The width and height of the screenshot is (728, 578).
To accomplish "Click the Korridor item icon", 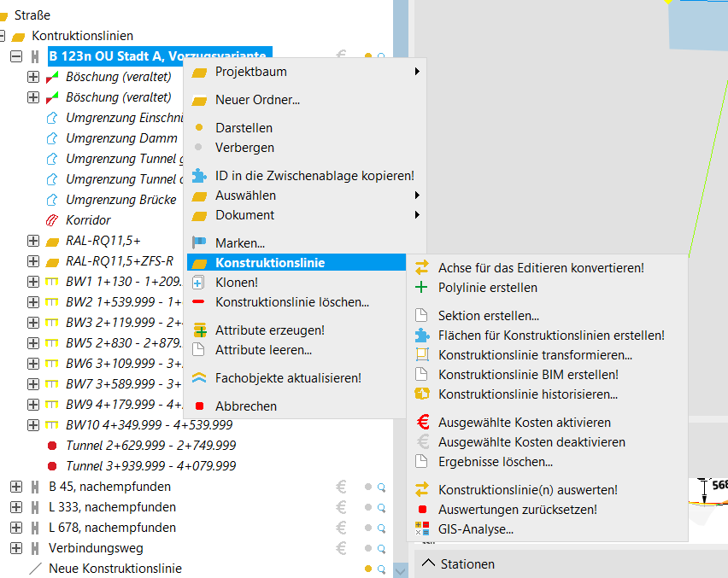I will pyautogui.click(x=52, y=220).
